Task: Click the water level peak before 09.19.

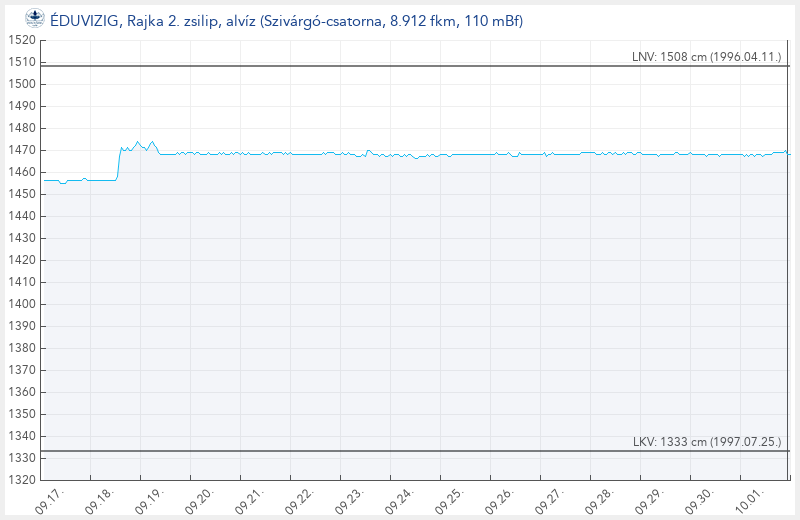Action: (138, 142)
